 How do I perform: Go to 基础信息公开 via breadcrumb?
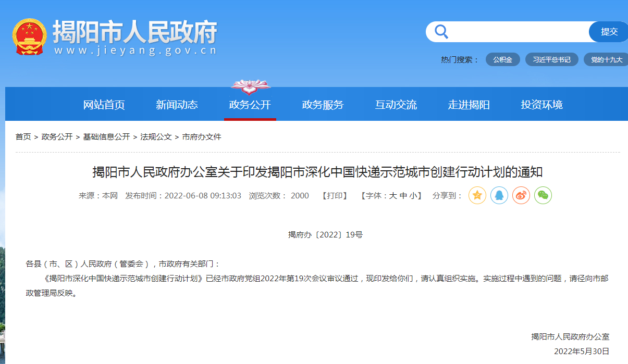[106, 137]
